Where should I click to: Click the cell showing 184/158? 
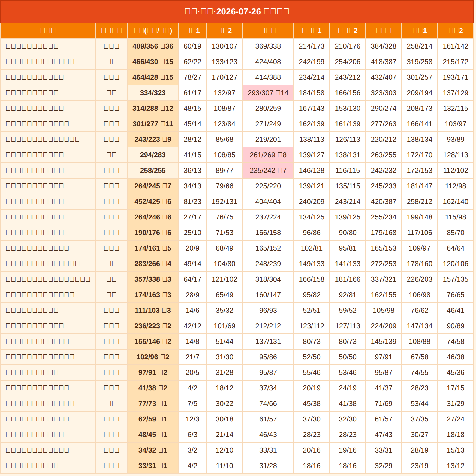312,93
